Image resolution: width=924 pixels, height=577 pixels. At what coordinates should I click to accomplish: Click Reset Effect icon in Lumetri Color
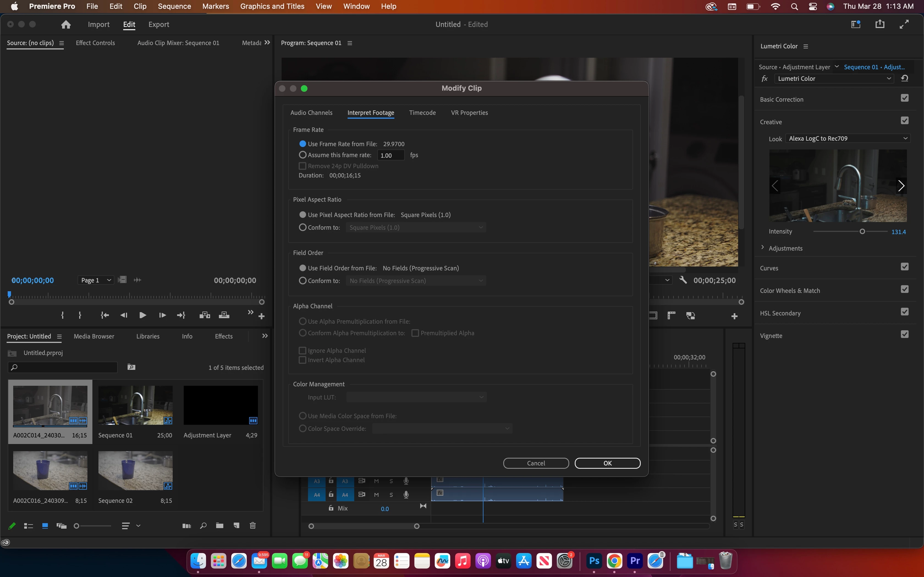tap(904, 78)
